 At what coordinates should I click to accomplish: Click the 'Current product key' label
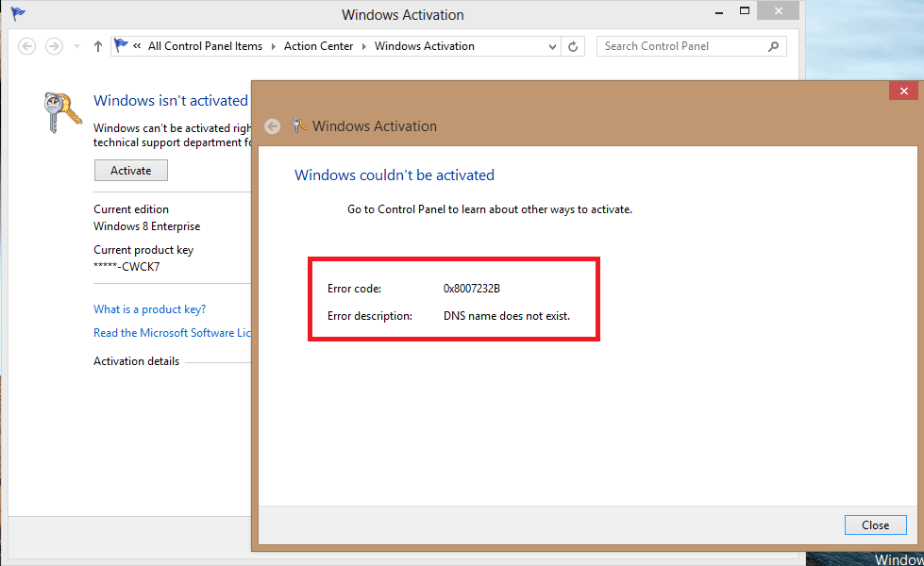pos(143,250)
